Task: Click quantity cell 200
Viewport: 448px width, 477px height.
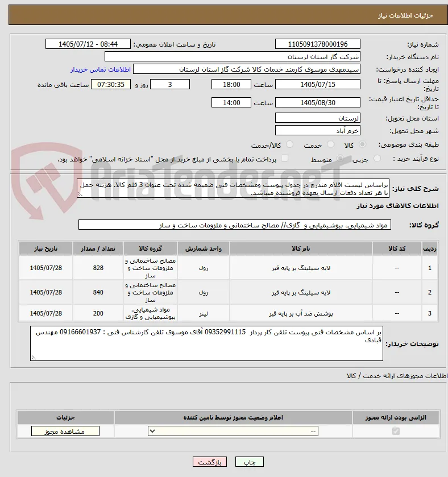Action: [x=98, y=313]
